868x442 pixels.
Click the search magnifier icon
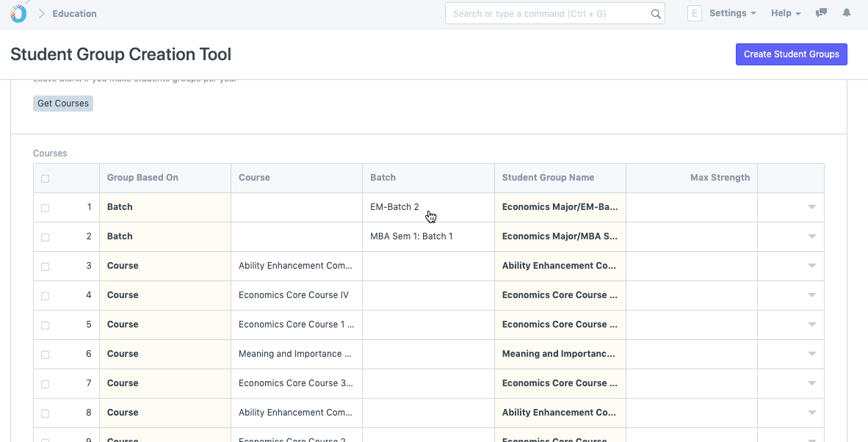[x=655, y=14]
